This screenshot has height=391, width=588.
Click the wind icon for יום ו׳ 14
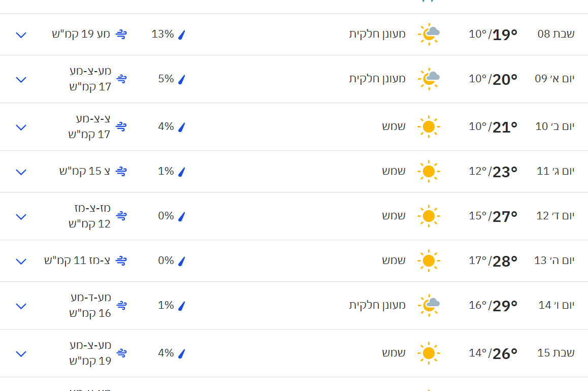pyautogui.click(x=121, y=305)
